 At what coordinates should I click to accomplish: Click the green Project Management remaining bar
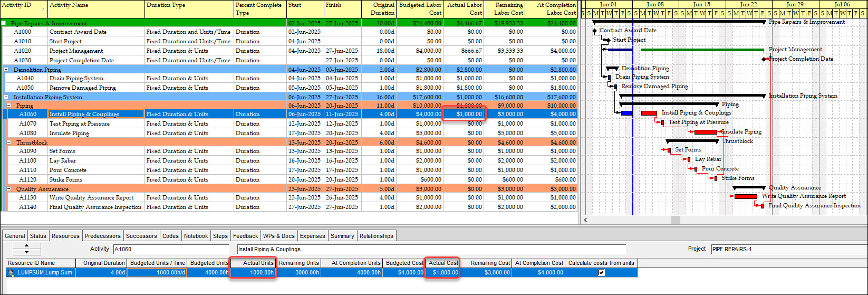[x=701, y=50]
